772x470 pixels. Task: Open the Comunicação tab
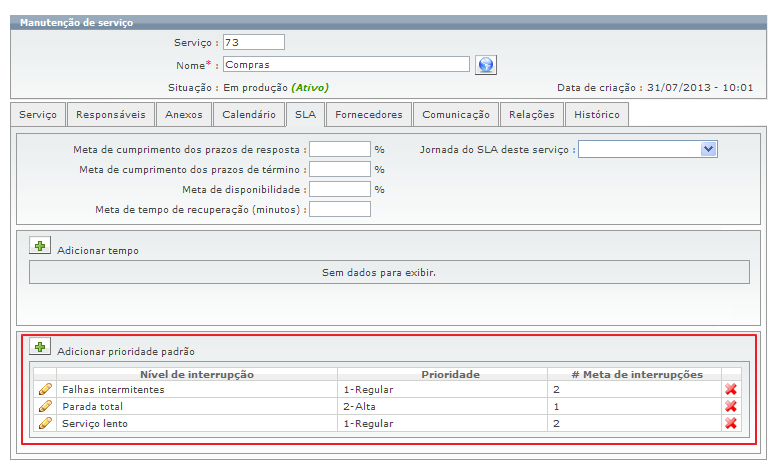[455, 115]
